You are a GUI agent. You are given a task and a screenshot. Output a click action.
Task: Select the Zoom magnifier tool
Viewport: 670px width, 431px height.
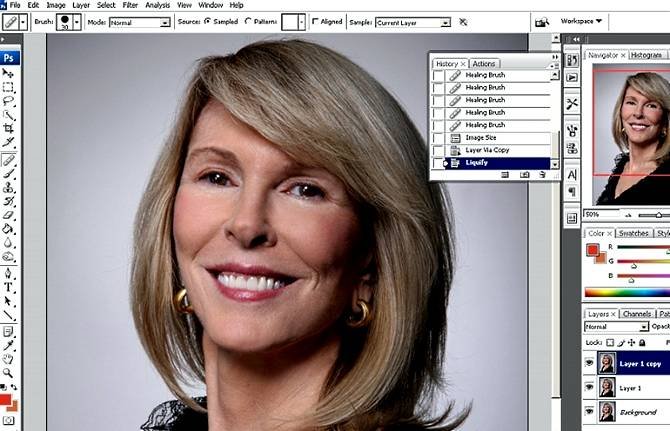pyautogui.click(x=9, y=372)
